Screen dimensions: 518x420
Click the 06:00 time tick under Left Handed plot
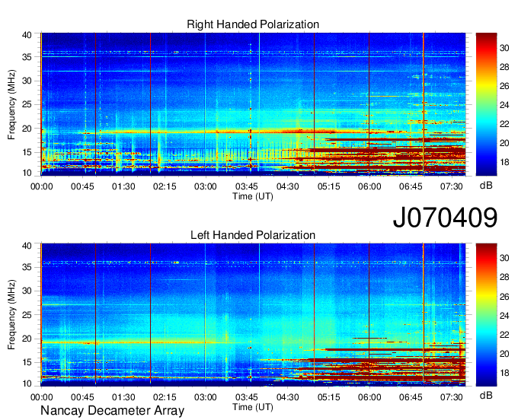pos(369,397)
